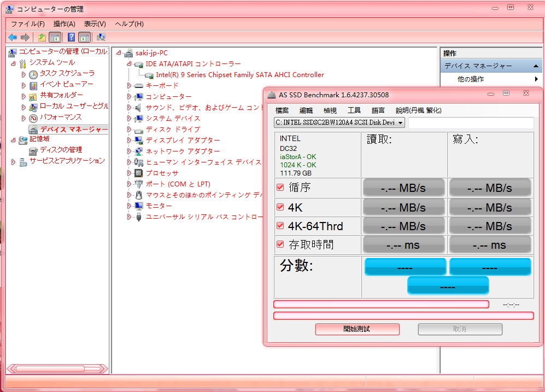Click the left pane horizontal scrollbar
This screenshot has width=545, height=392.
tap(57, 368)
